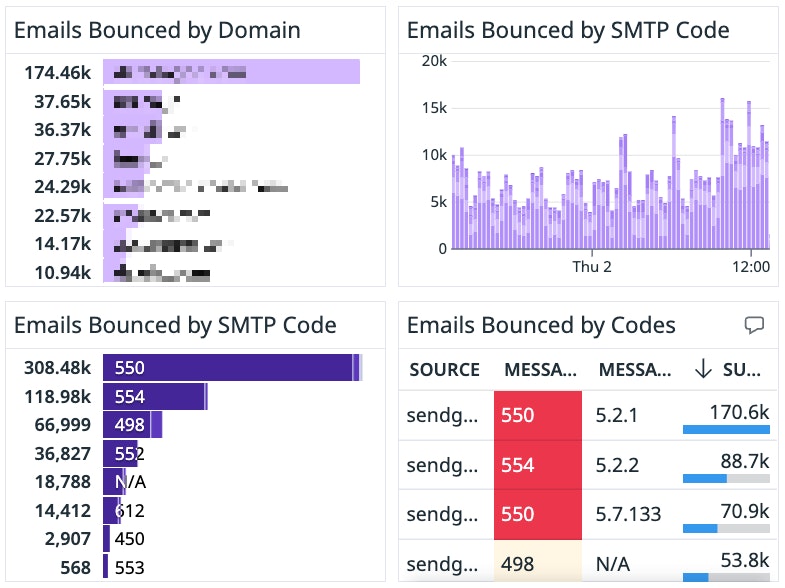
Task: Click the 552 bar with 36,827 bounces
Action: [120, 453]
